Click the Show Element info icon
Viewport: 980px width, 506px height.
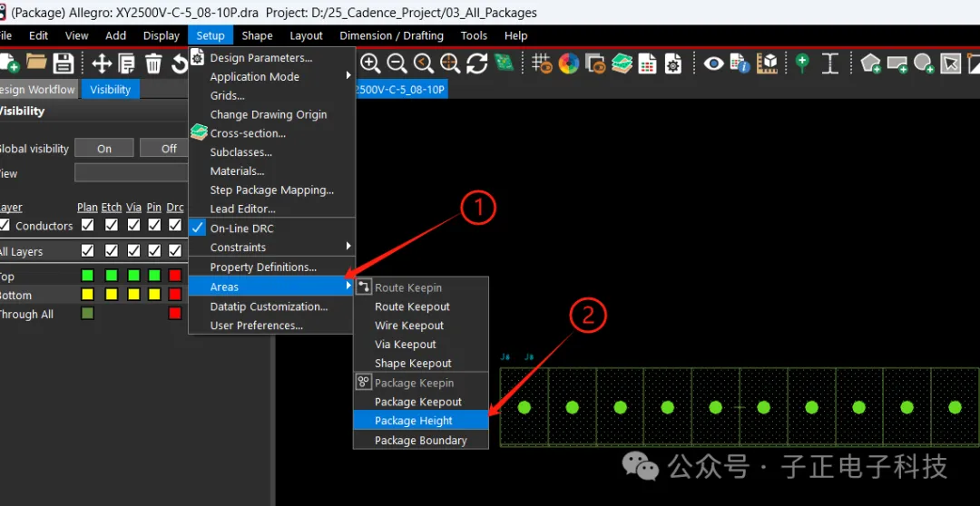coord(740,63)
